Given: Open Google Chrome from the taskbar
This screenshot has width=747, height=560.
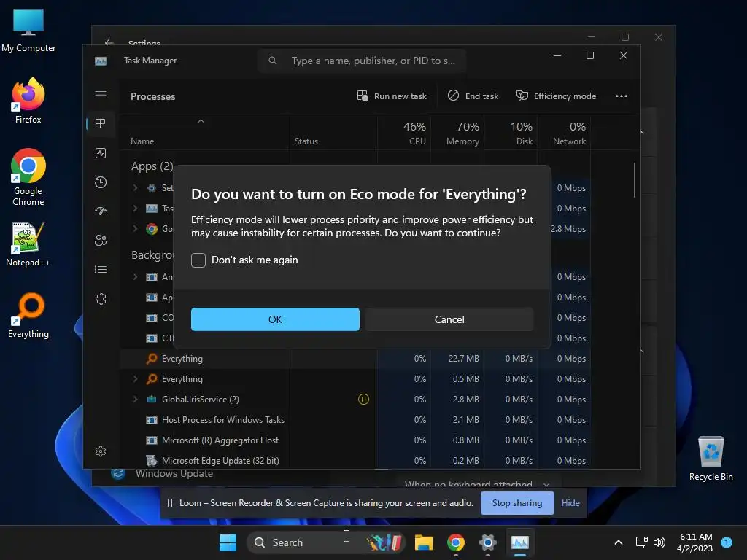Looking at the screenshot, I should pos(456,542).
